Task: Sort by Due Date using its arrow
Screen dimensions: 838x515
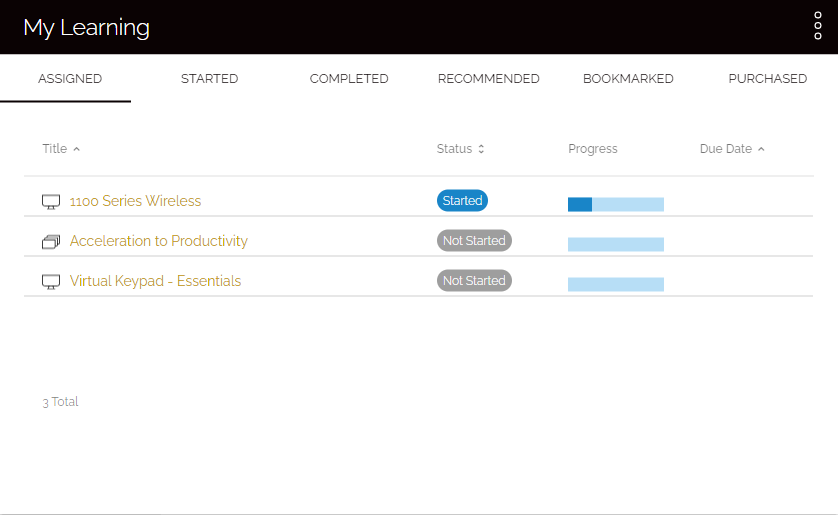Action: click(761, 149)
